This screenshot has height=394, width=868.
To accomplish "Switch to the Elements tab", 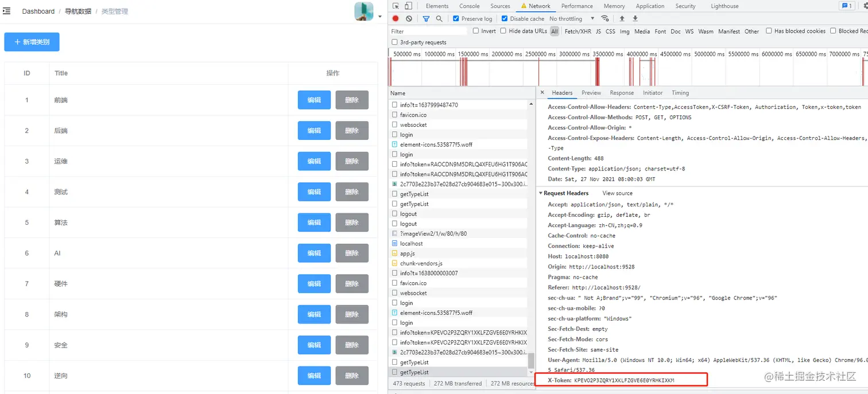I will 437,6.
